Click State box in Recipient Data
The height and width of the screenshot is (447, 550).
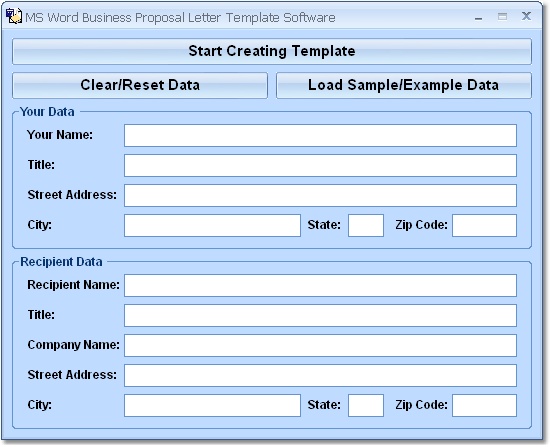click(x=366, y=406)
